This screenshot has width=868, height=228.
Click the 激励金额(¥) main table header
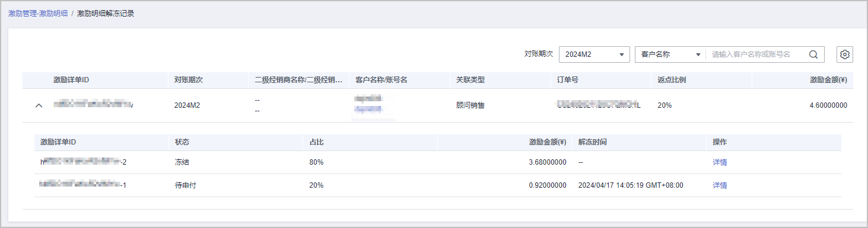click(x=828, y=80)
